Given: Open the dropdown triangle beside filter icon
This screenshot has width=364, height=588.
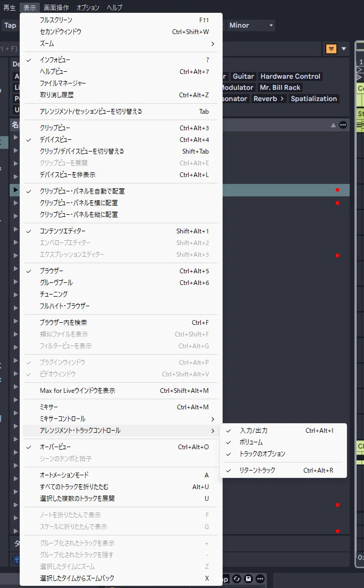Looking at the screenshot, I should [x=344, y=49].
